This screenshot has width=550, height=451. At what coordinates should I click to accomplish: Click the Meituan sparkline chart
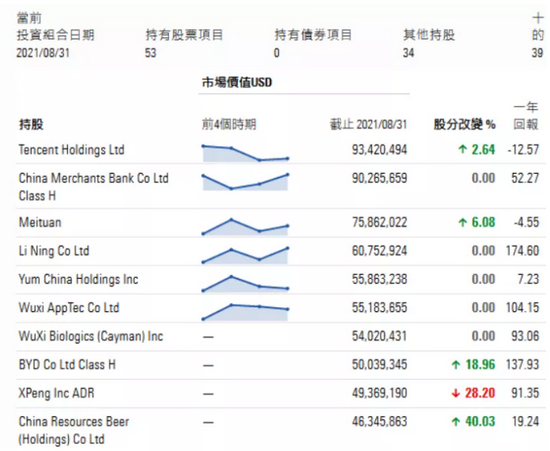(x=245, y=226)
